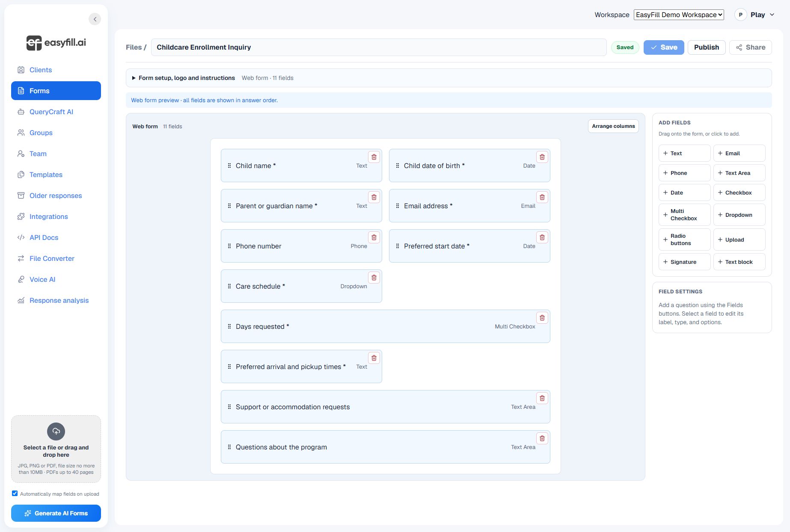Delete the Preferred start date field
This screenshot has width=790, height=532.
[x=542, y=237]
